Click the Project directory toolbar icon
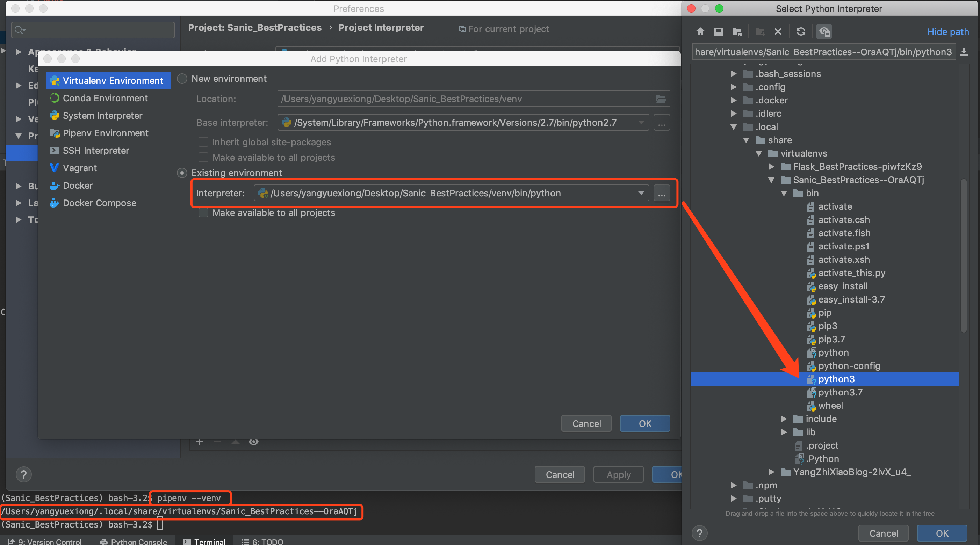The height and width of the screenshot is (545, 980). (x=736, y=31)
